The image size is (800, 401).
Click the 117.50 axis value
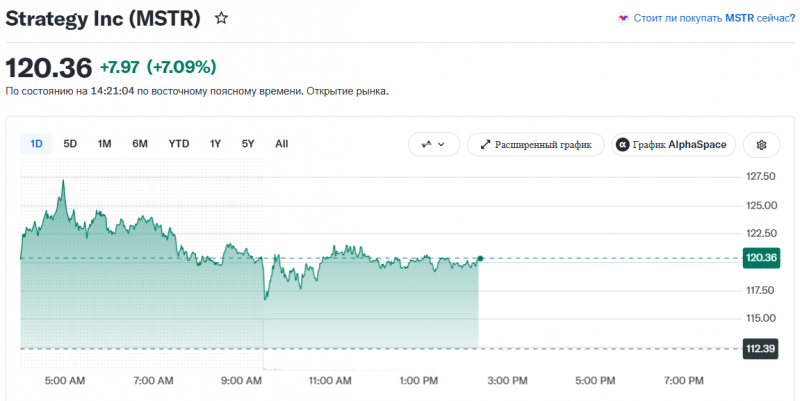(761, 290)
